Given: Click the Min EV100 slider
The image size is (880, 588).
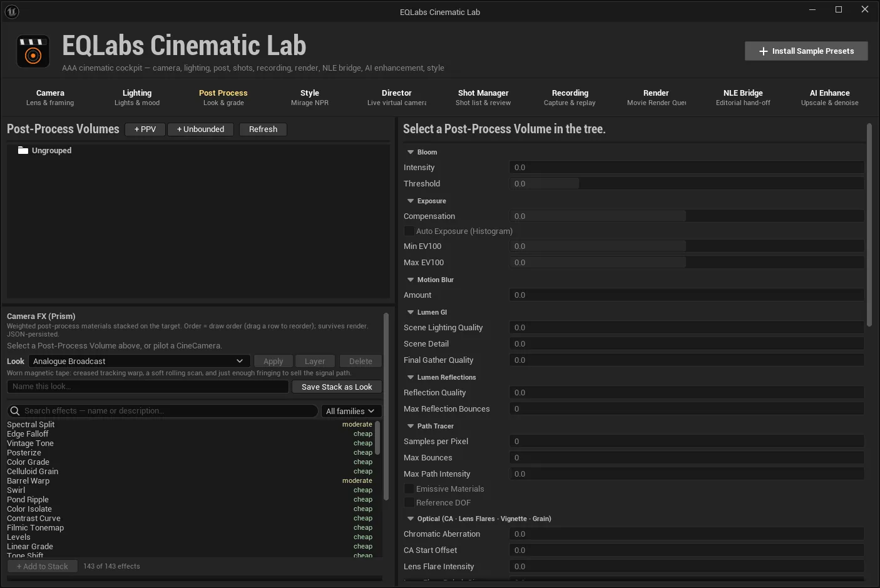Looking at the screenshot, I should click(x=687, y=246).
